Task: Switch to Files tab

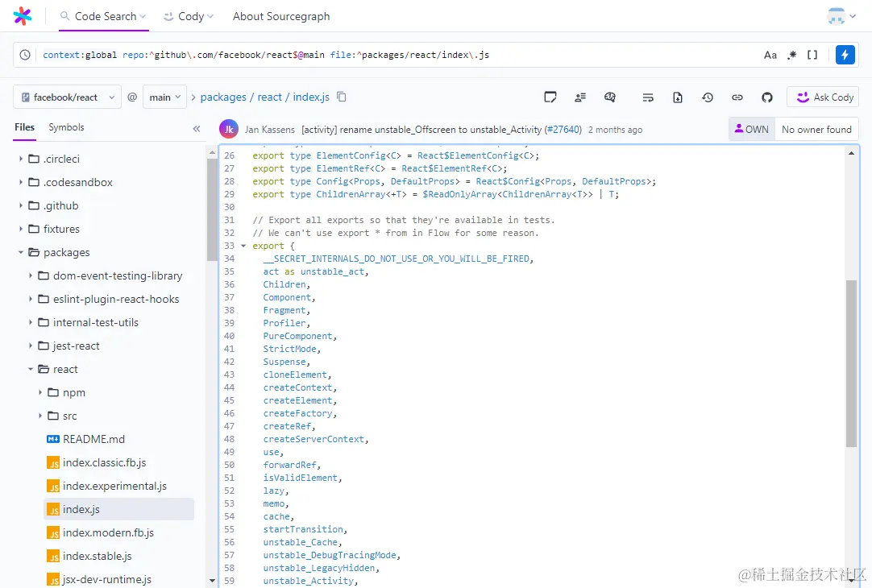Action: [x=24, y=127]
